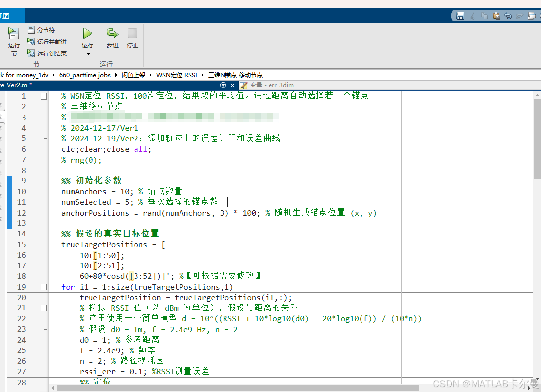Viewport: 541px width, 392px height.
Task: Click the '% 2024-12-17/Ver1' comment
Action: [100, 128]
